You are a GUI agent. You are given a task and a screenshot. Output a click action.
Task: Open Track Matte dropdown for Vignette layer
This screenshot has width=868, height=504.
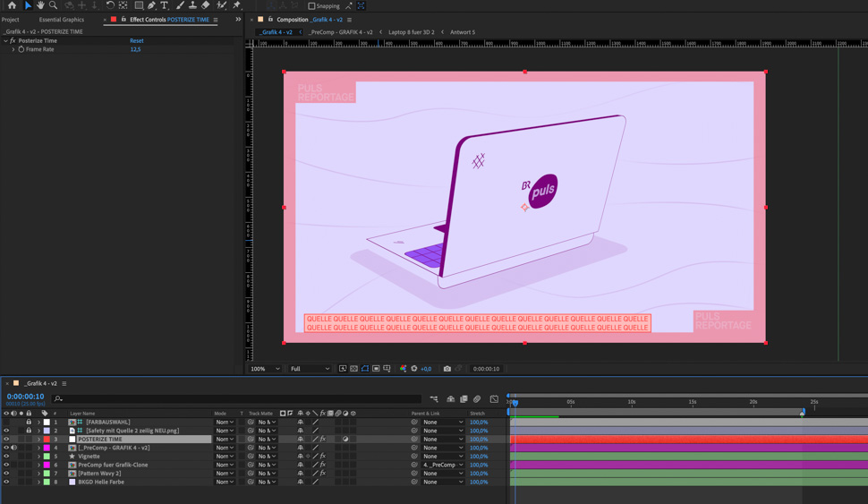click(267, 457)
